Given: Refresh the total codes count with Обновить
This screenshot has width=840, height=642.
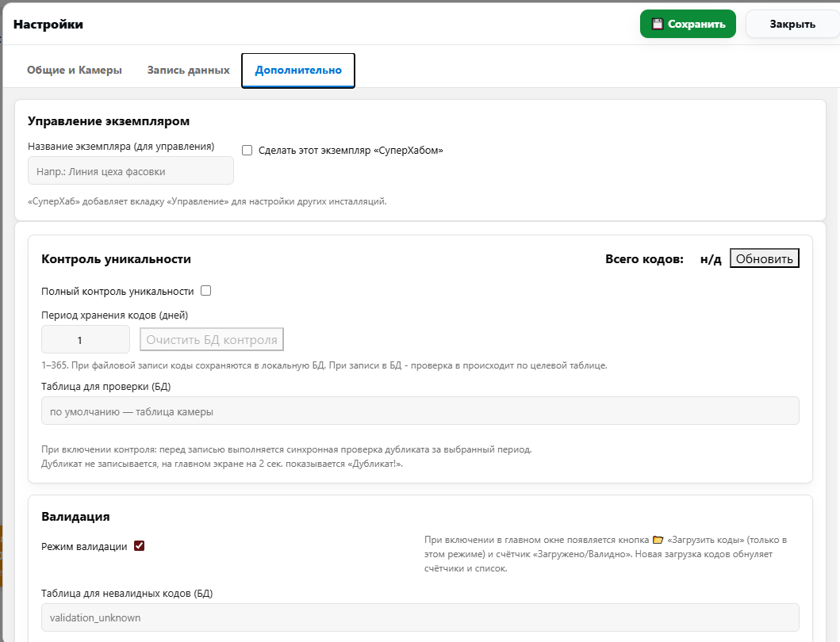Looking at the screenshot, I should [x=765, y=259].
